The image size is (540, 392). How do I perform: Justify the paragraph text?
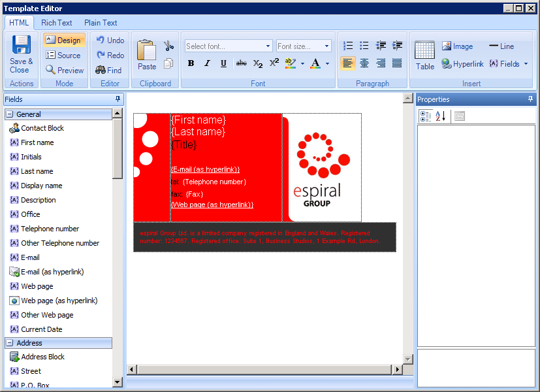(397, 63)
